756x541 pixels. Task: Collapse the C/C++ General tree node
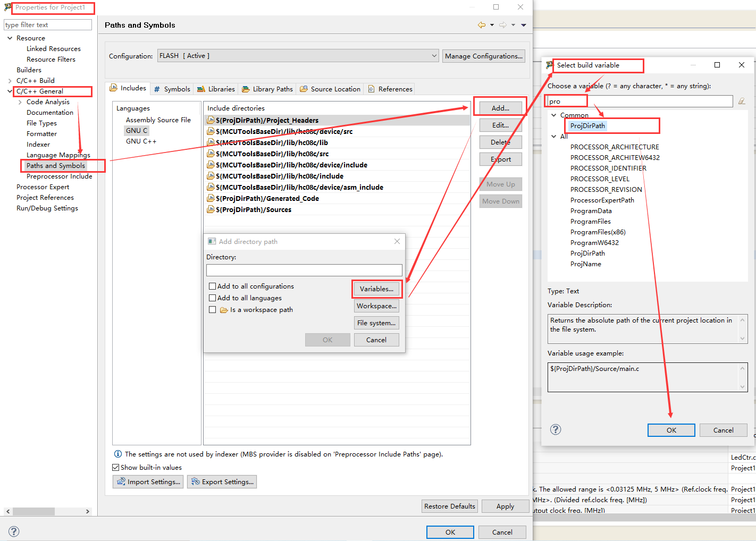pyautogui.click(x=10, y=91)
